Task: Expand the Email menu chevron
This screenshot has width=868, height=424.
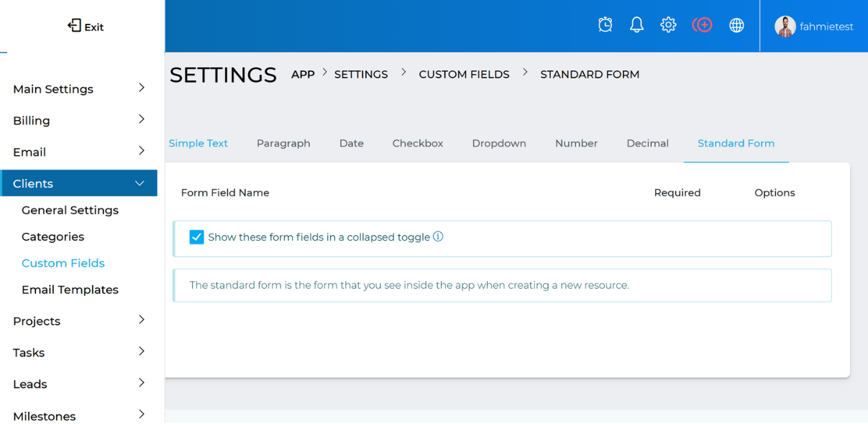Action: click(x=142, y=151)
